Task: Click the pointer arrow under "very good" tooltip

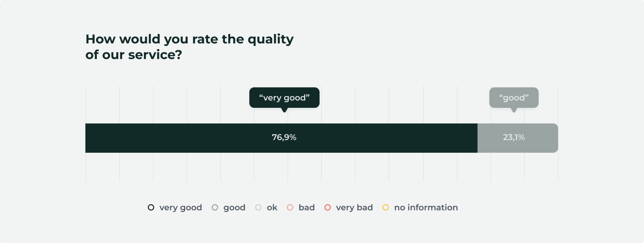Action: pos(284,110)
